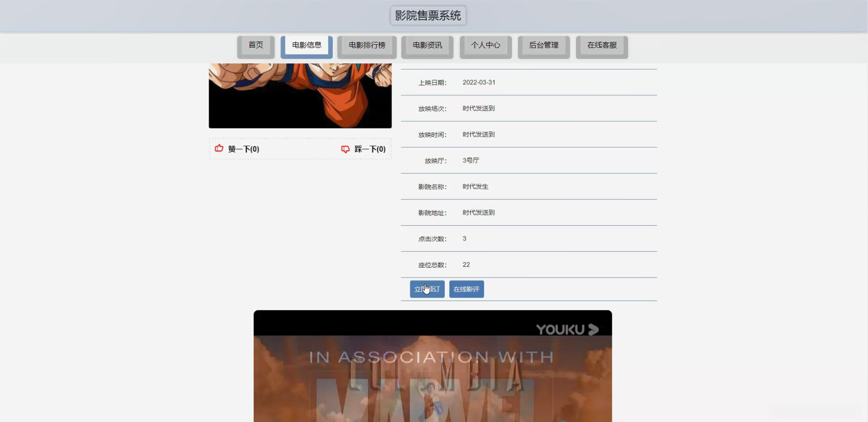Click the 影院地址 value 时代发送到

pyautogui.click(x=479, y=213)
